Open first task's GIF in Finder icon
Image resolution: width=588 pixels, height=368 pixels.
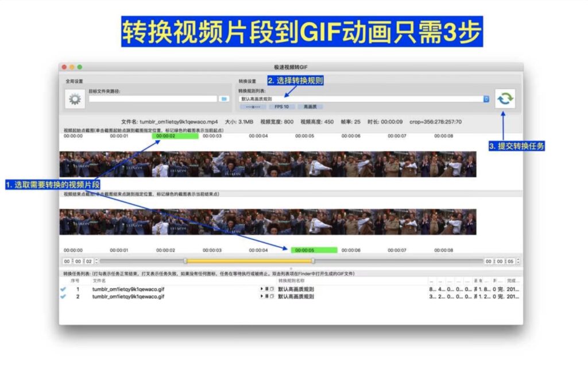tap(271, 288)
